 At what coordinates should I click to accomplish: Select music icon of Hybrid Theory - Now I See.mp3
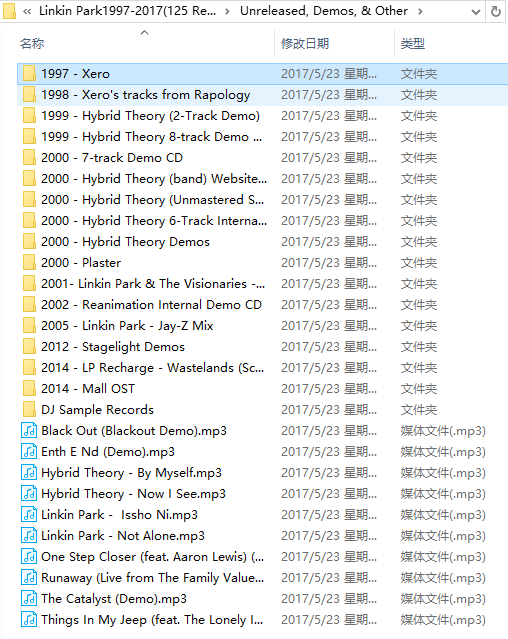click(x=29, y=494)
